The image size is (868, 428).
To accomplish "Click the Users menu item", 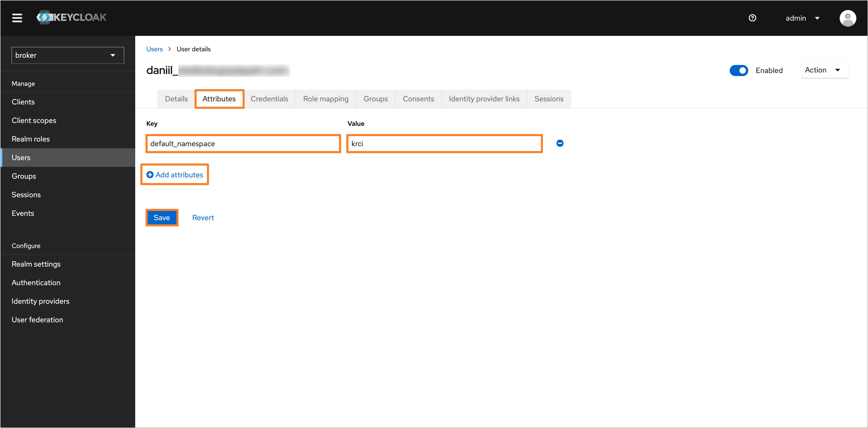I will click(x=20, y=158).
